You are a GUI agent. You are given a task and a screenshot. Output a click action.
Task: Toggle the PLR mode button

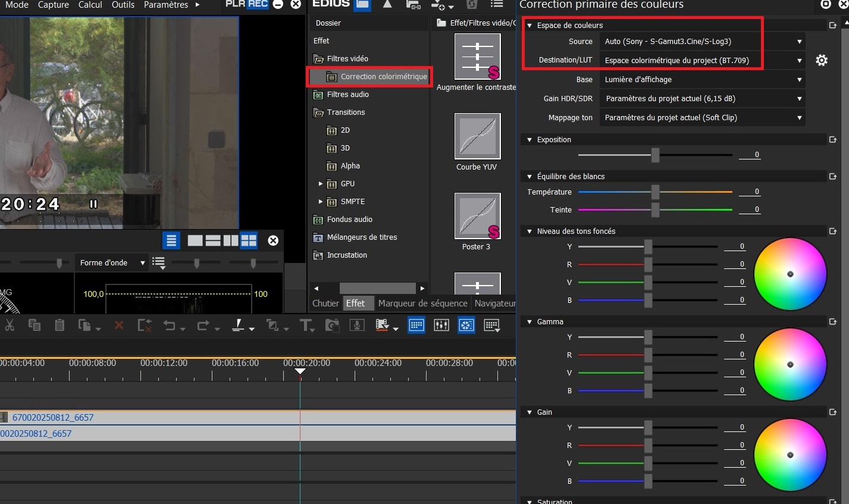[x=236, y=4]
